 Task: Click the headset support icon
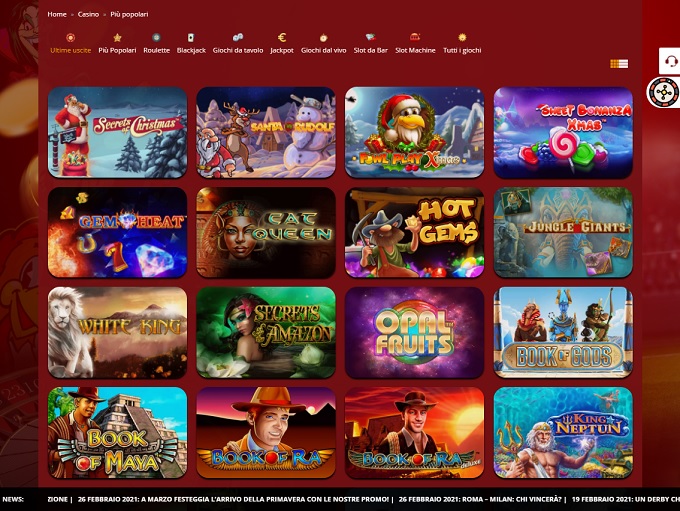coord(670,62)
